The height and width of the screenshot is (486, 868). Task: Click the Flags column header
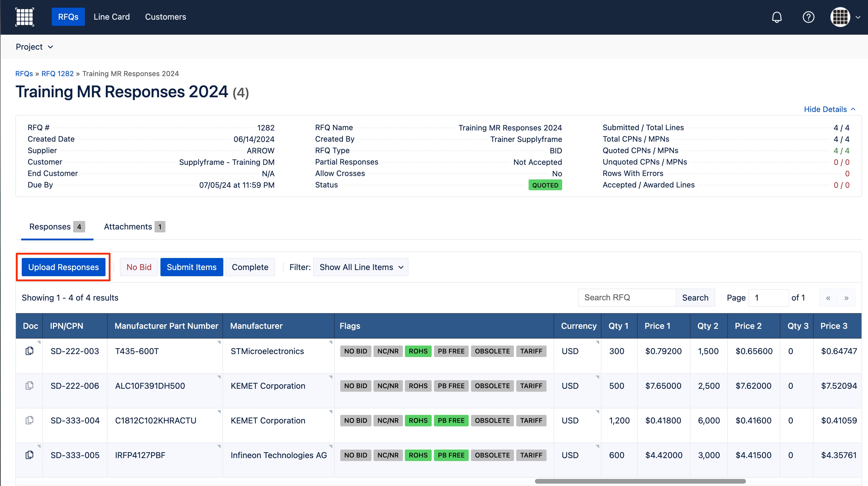coord(444,326)
